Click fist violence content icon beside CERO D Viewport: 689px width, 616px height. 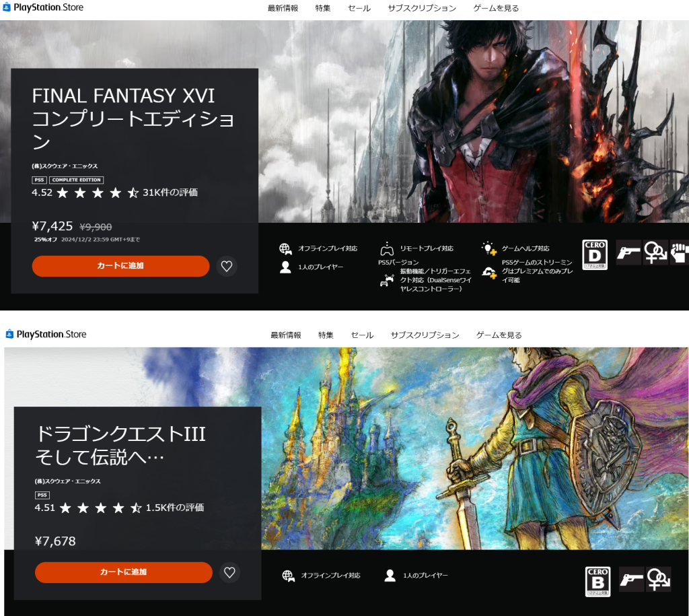(680, 252)
